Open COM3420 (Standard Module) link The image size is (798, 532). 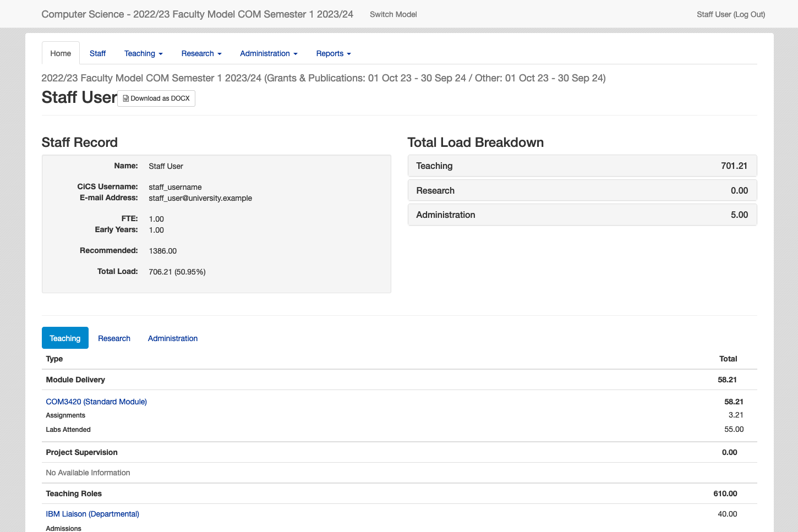pyautogui.click(x=96, y=402)
